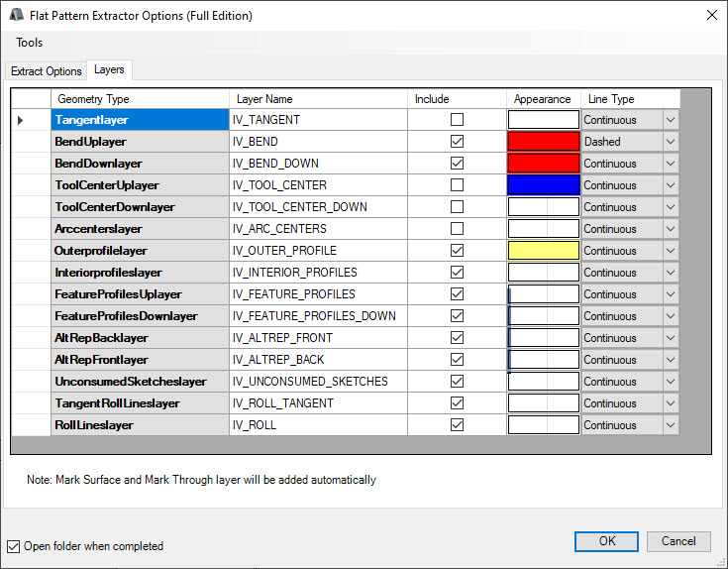This screenshot has height=569, width=728.
Task: Pick the blue ToolCenterUplayer appearance swatch
Action: (x=543, y=185)
